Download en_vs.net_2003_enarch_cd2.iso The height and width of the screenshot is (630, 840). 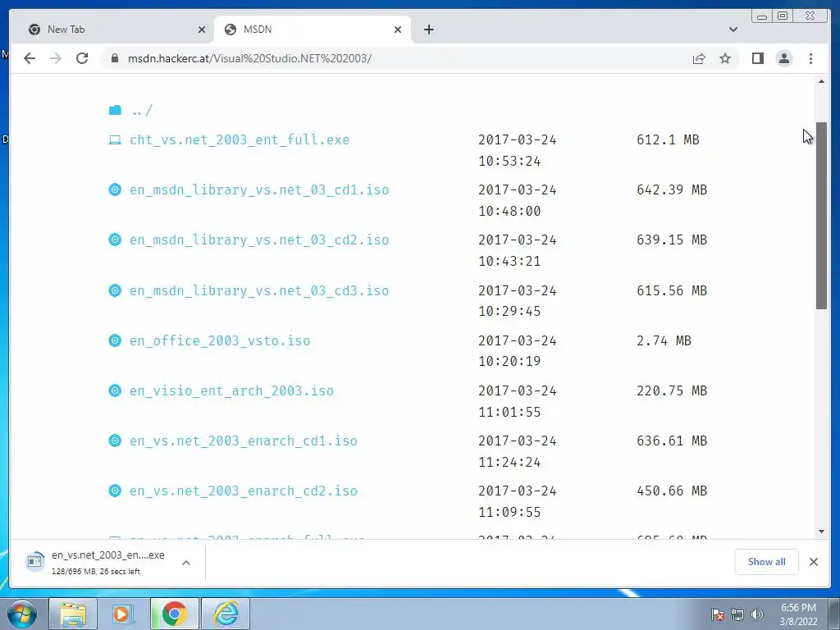tap(243, 491)
